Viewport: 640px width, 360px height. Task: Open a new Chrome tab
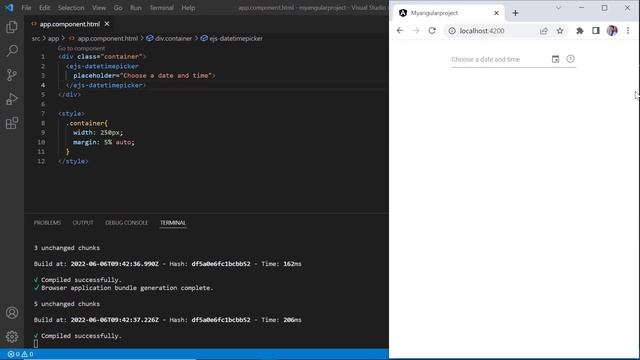pyautogui.click(x=516, y=13)
